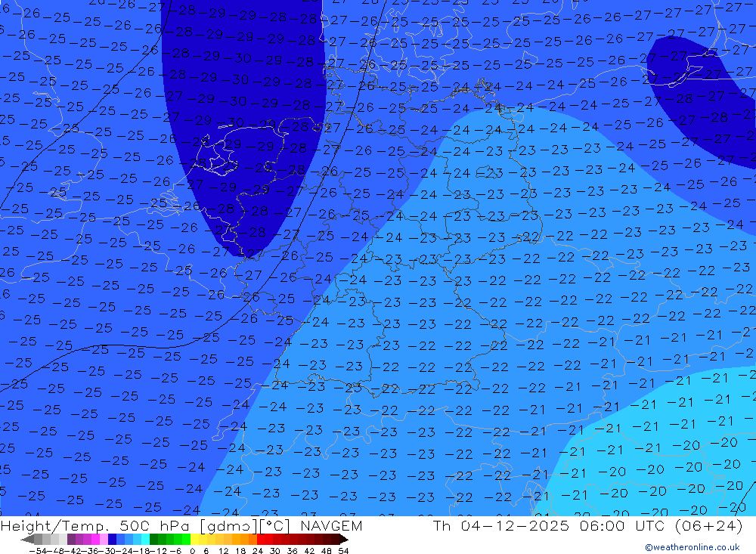Click the '(06+24)' forecast offset text
The image size is (756, 554).
pos(709,525)
